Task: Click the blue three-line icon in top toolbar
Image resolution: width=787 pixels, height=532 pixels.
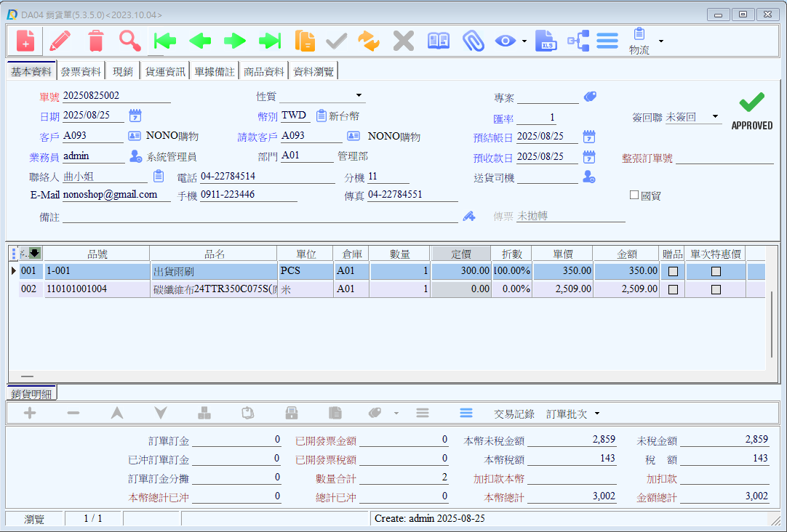Action: [607, 41]
